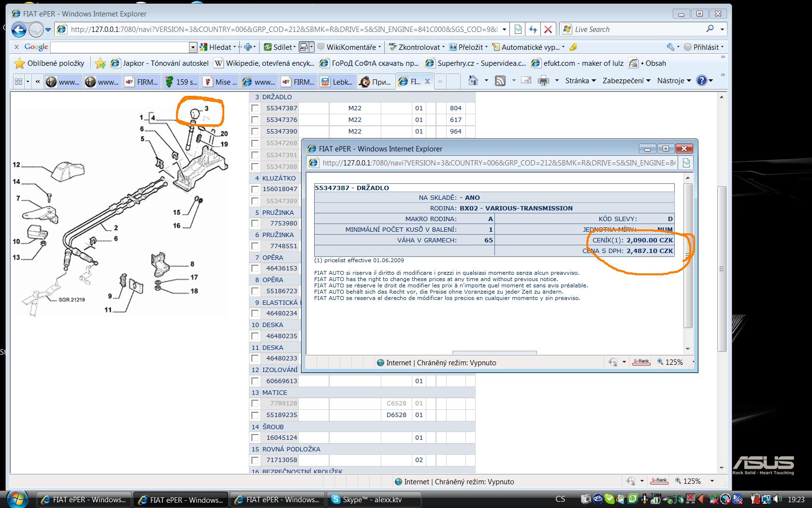Click the Home page icon
The height and width of the screenshot is (508, 812).
[x=473, y=81]
